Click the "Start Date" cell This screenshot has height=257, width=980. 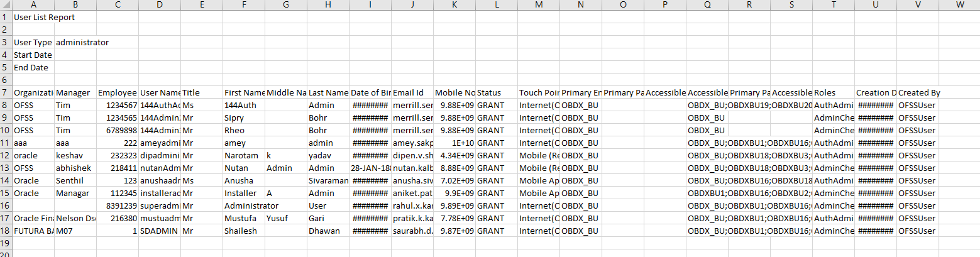pyautogui.click(x=33, y=55)
